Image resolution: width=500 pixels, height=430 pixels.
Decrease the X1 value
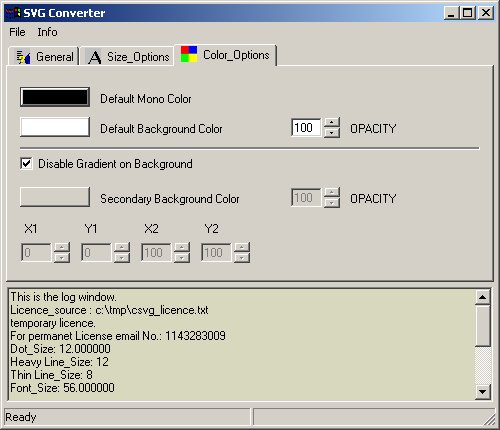pos(62,258)
